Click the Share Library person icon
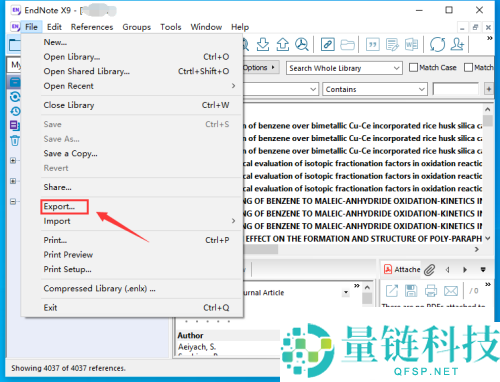500x382 pixels. click(x=457, y=44)
